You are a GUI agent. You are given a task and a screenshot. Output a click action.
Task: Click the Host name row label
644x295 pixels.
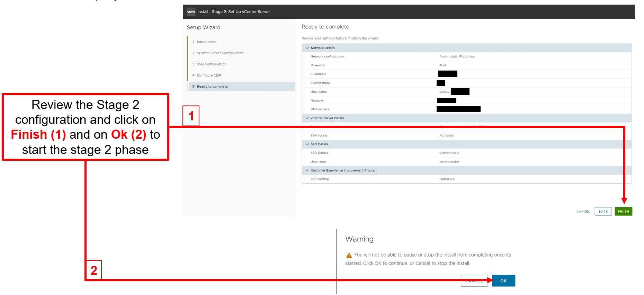[319, 92]
